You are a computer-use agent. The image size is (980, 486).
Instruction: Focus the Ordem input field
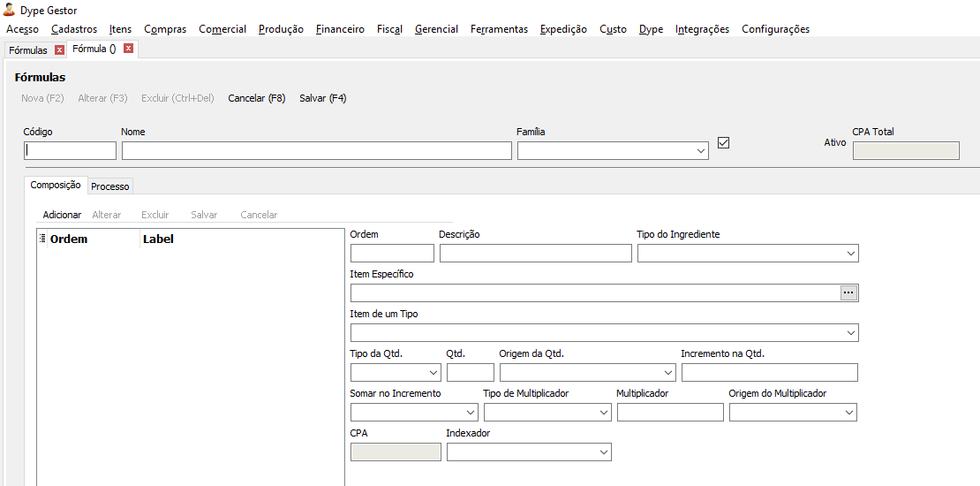coord(392,254)
